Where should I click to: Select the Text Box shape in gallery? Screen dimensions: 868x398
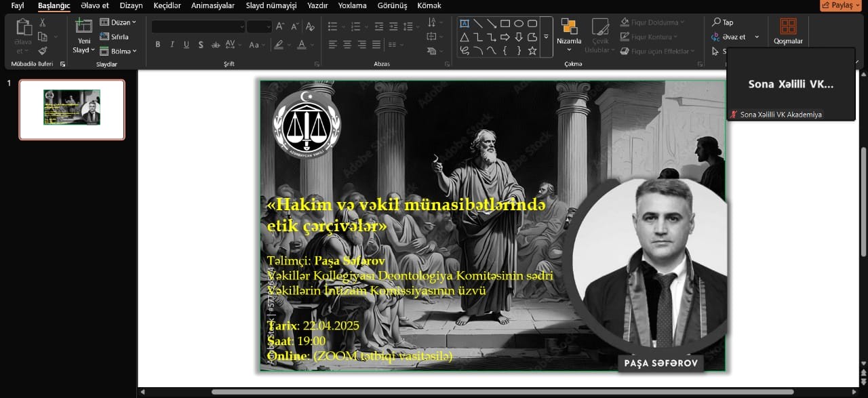[x=465, y=23]
